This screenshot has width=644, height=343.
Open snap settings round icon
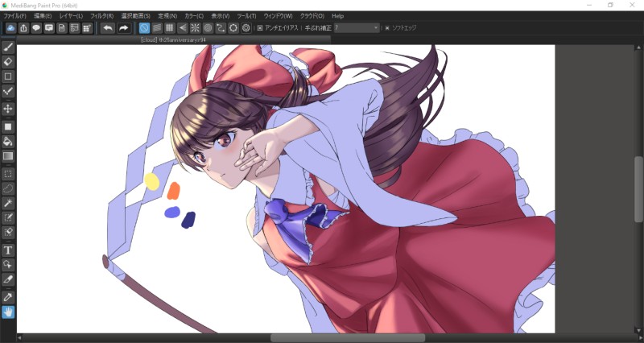[246, 28]
